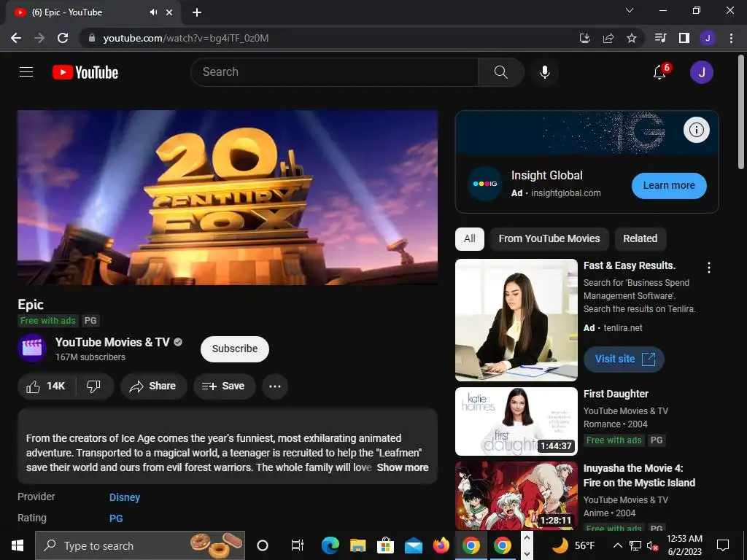Select the All filter chip
Viewport: 747px width, 560px height.
coord(470,238)
